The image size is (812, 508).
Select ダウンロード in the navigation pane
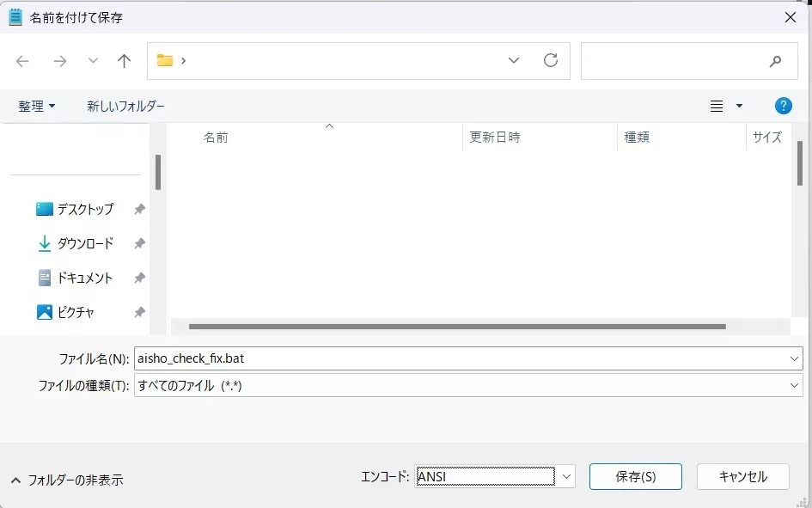click(84, 243)
